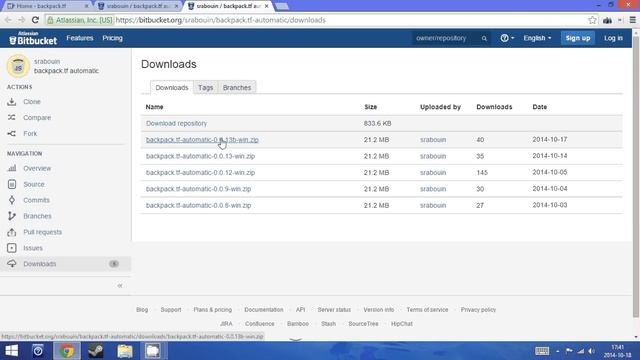Open the Windows Start button

point(11,351)
